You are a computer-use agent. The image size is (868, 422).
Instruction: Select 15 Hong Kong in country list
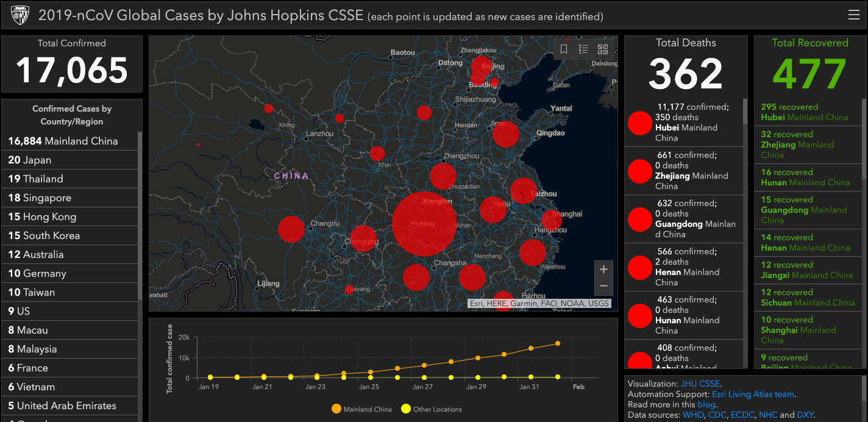point(70,216)
